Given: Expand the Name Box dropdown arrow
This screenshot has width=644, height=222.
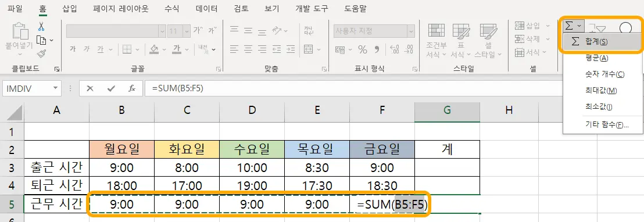Looking at the screenshot, I should [x=55, y=88].
